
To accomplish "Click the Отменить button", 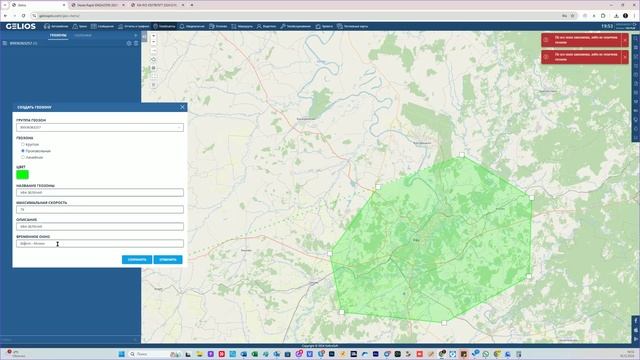I will (168, 260).
